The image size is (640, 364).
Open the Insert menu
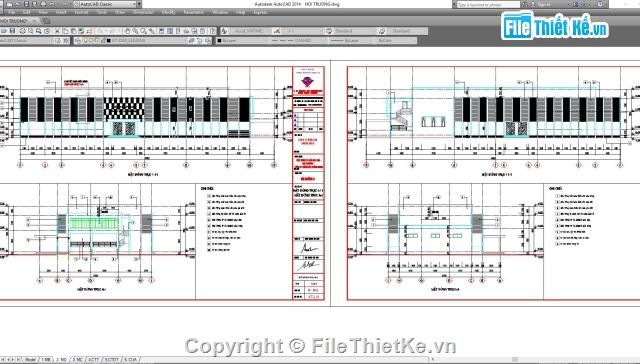[x=61, y=12]
